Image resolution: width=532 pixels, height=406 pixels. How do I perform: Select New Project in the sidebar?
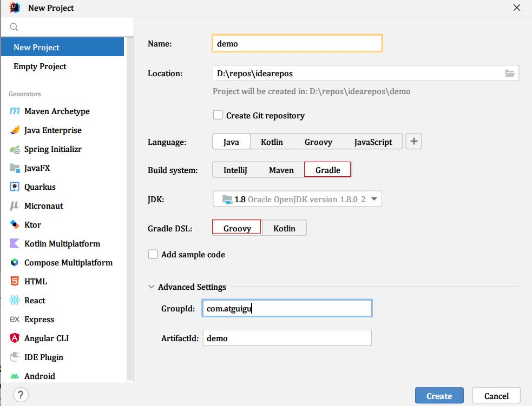[62, 47]
